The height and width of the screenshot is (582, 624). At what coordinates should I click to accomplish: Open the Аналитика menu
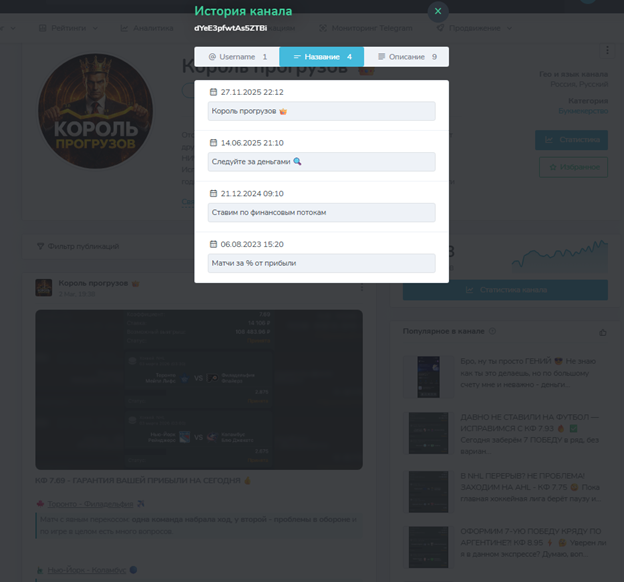147,28
